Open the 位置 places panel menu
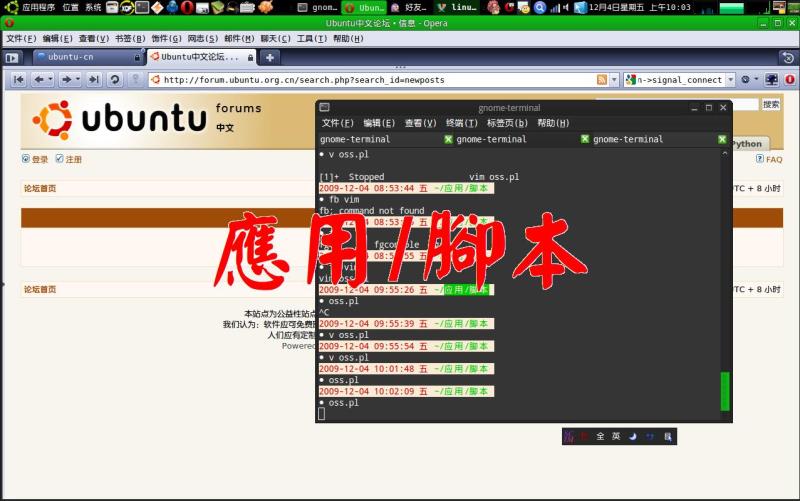This screenshot has height=501, width=800. [x=70, y=7]
